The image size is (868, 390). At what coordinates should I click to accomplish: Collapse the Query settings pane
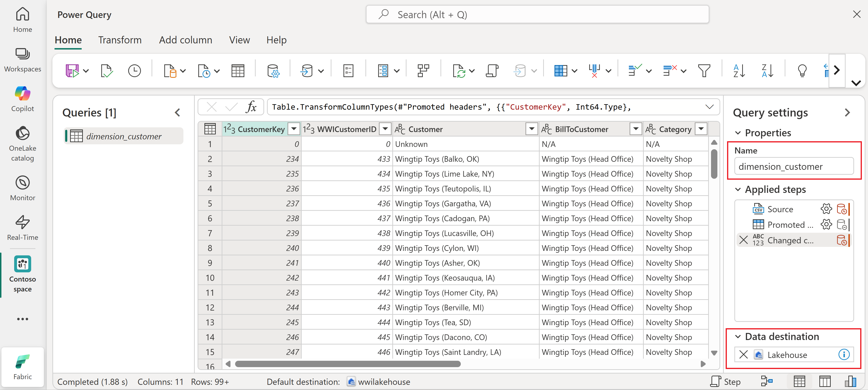coord(847,112)
